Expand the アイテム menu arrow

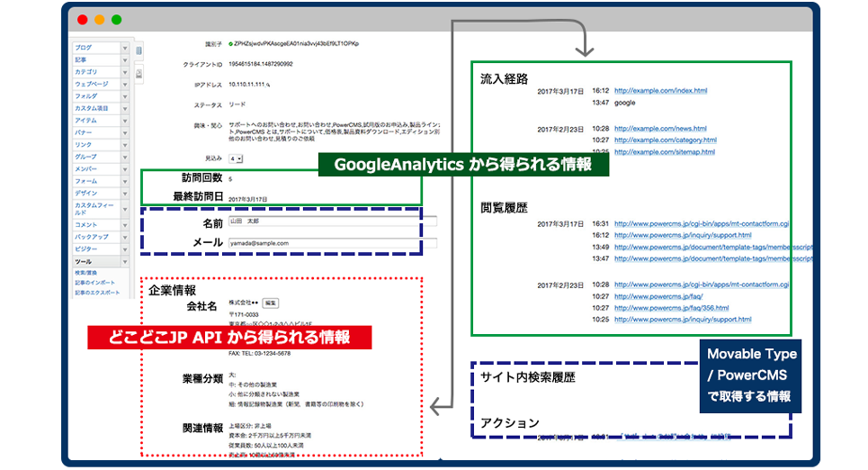click(x=124, y=121)
